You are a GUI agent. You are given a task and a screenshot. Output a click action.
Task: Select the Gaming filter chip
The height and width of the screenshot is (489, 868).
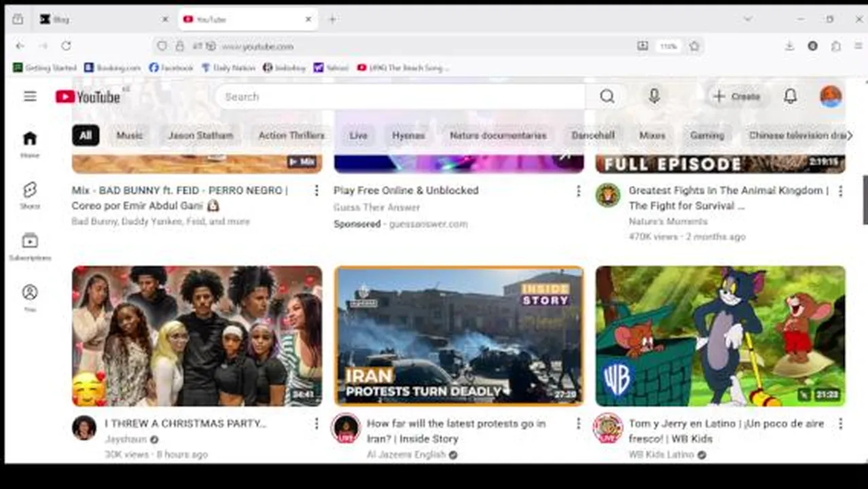click(707, 135)
